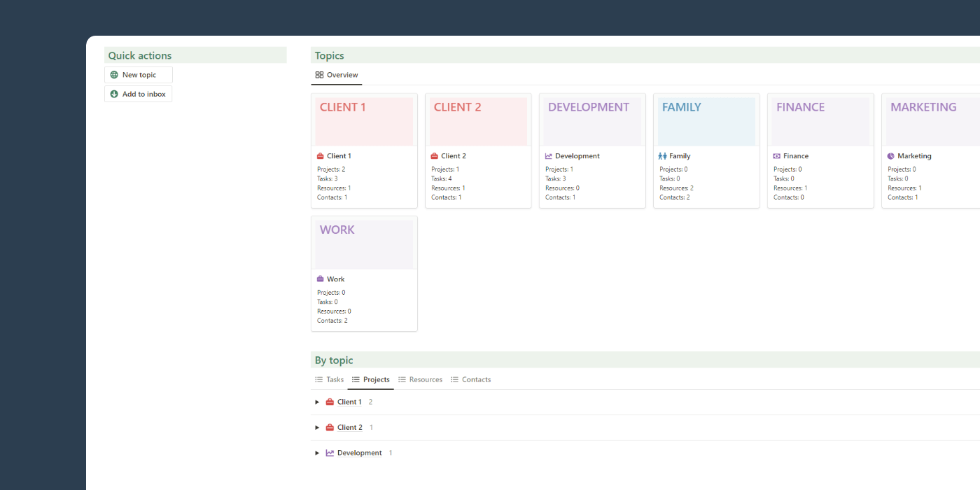Viewport: 980px width, 490px height.
Task: Click the purple briefcase icon on Work card
Action: [x=320, y=279]
